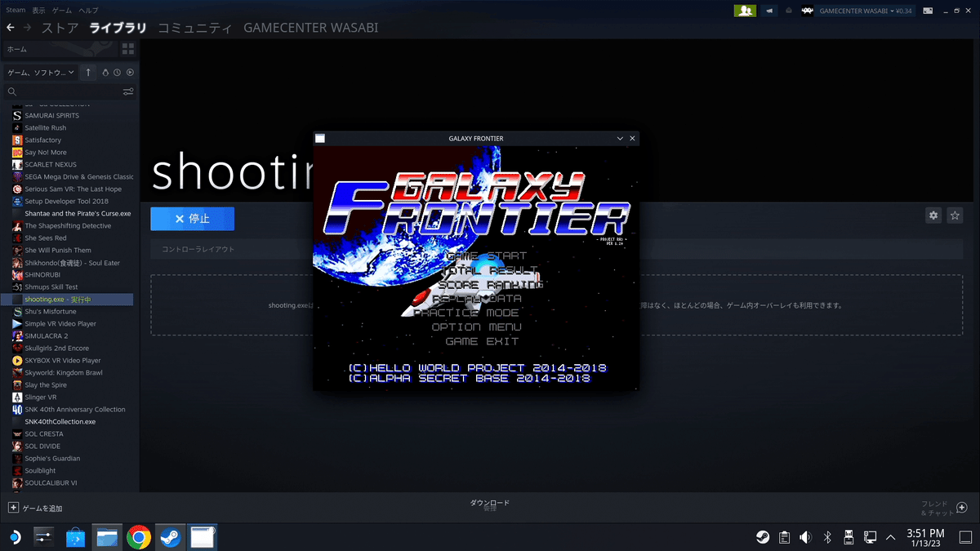Toggle the sort ascending arrow in library sidebar
980x551 pixels.
coord(88,73)
